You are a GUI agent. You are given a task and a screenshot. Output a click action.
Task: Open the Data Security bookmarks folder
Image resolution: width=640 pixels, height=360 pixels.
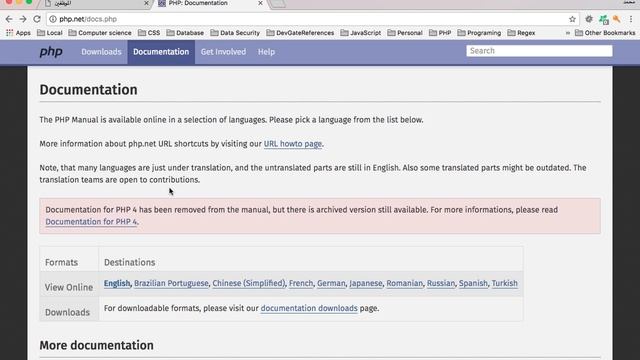point(235,33)
